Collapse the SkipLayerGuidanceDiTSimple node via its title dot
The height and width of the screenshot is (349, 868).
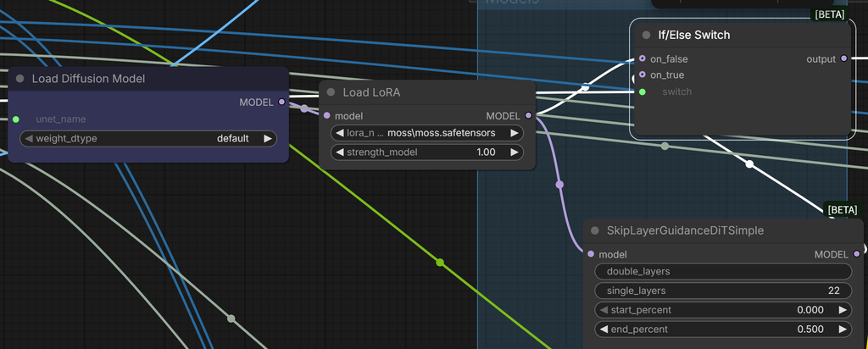[595, 230]
